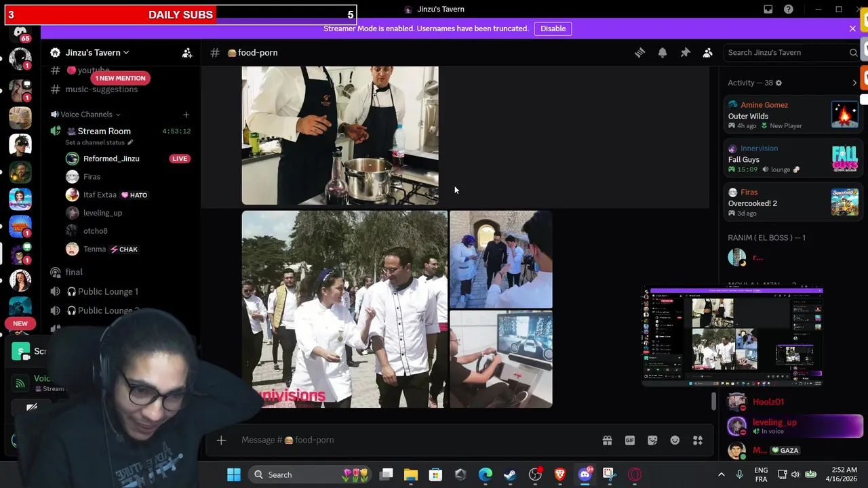The width and height of the screenshot is (868, 488).
Task: Select user otcho8 in voice list
Action: click(95, 231)
